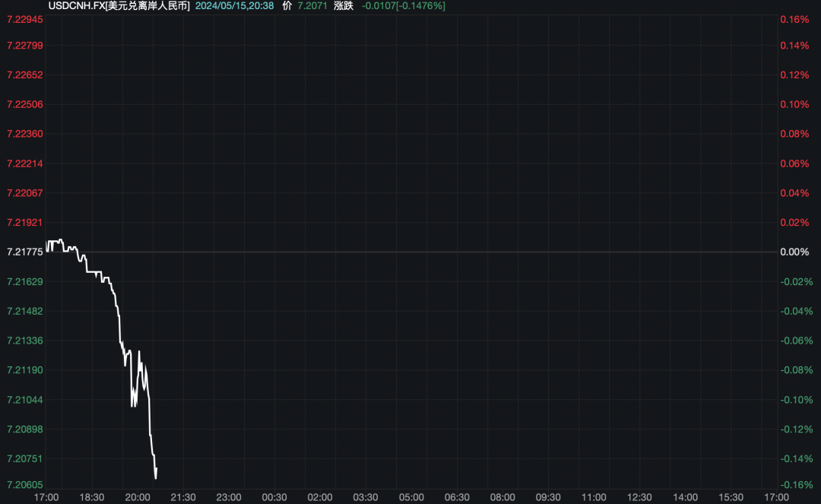
Task: Click the change value -0.0107[-0.1476%]
Action: pos(404,6)
